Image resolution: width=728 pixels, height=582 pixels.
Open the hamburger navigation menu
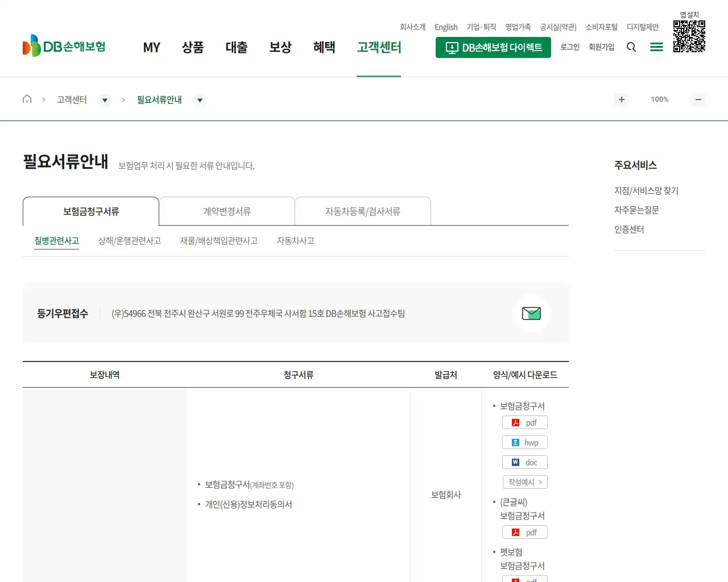point(656,47)
